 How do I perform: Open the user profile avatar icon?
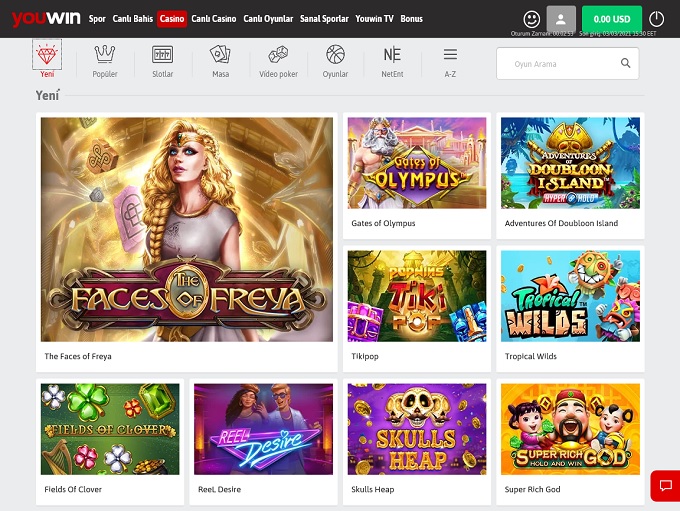click(x=562, y=19)
